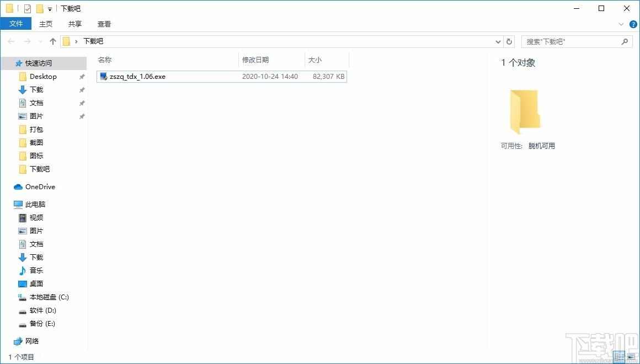The image size is (640, 364).
Task: Switch to the 主页 ribbon tab
Action: click(46, 24)
